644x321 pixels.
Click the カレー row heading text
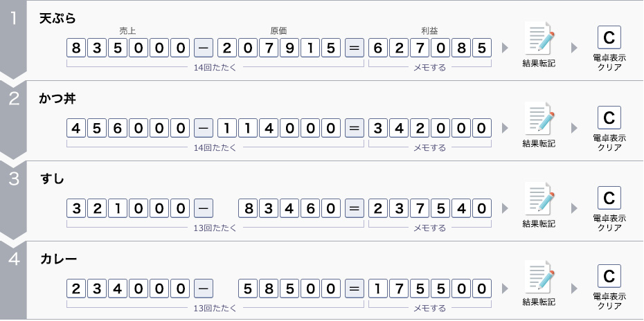tap(57, 259)
